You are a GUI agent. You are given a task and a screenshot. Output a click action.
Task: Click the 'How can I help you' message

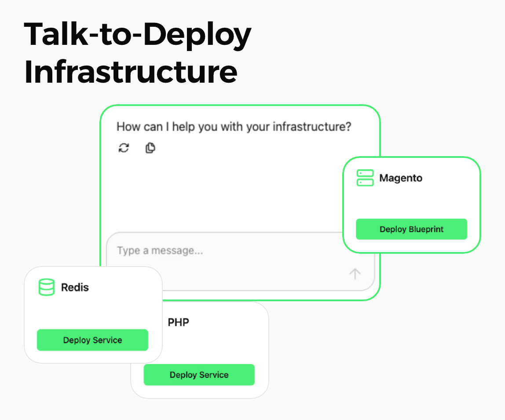click(x=234, y=127)
